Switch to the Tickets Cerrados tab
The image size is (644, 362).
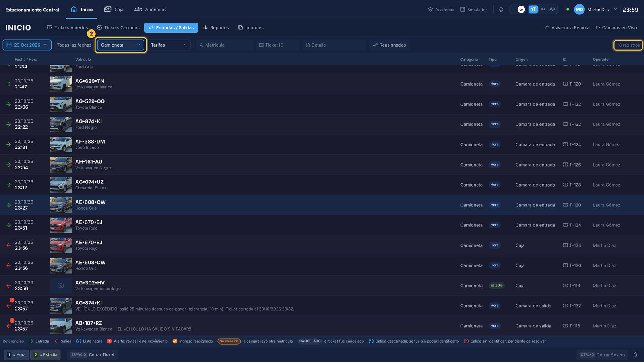click(x=118, y=28)
